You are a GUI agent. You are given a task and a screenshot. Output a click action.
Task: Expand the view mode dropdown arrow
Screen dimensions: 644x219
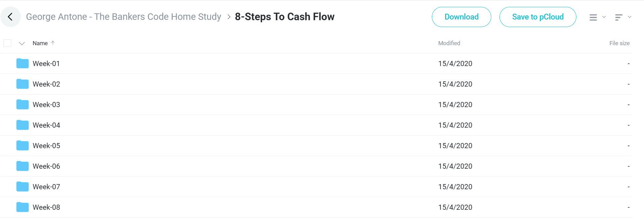[604, 17]
